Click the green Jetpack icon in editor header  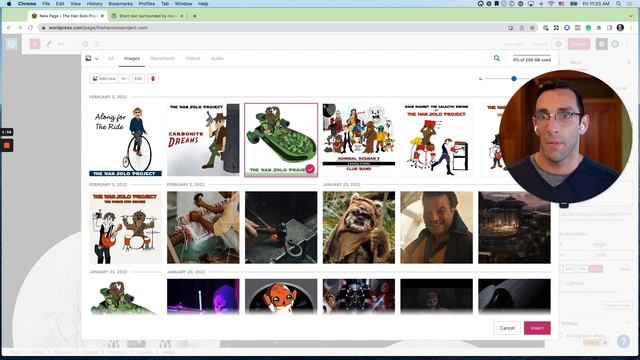615,44
